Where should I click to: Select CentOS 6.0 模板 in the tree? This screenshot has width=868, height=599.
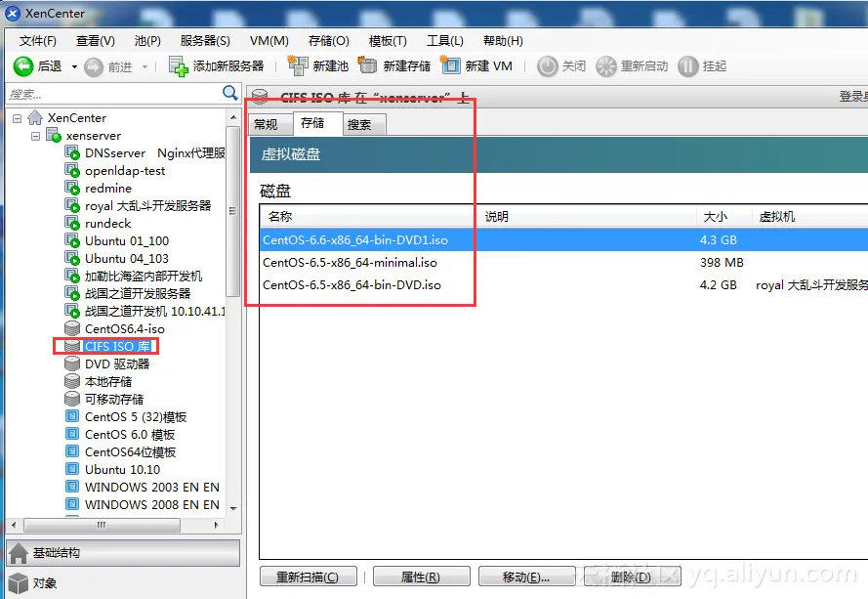(130, 435)
